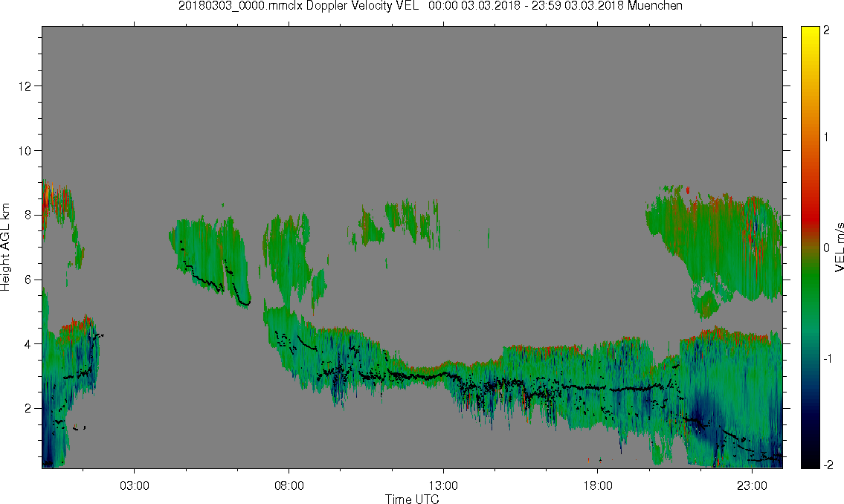
Task: Click the '23:00' time axis label
Action: [752, 486]
